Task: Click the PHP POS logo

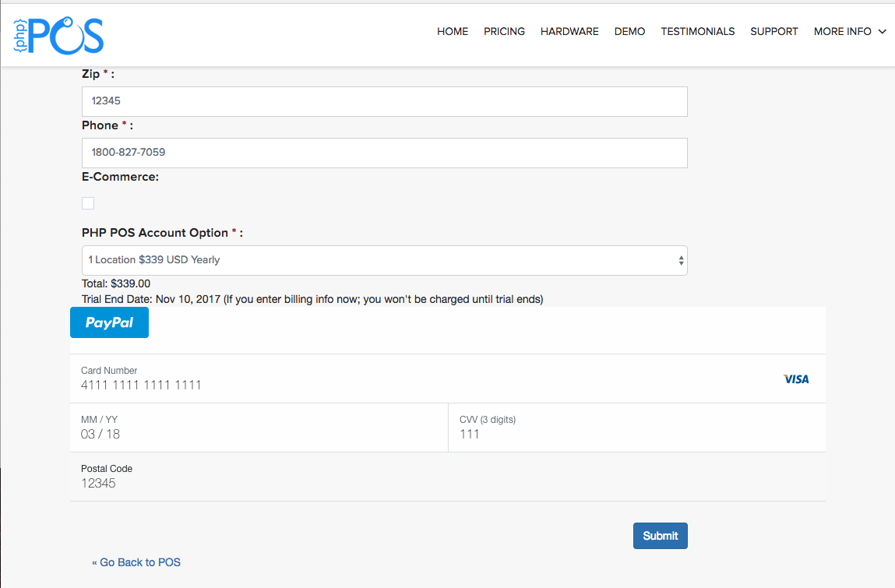Action: tap(58, 34)
